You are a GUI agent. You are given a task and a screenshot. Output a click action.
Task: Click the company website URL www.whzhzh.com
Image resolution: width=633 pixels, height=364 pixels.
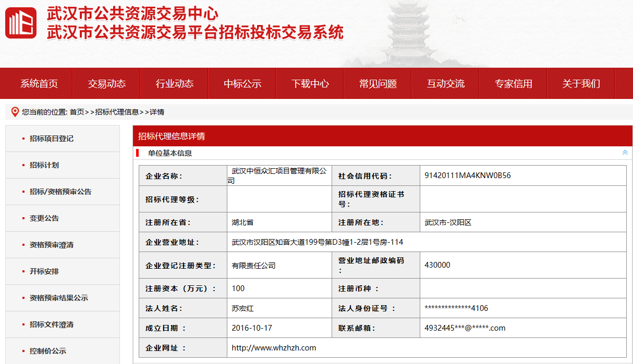pos(274,348)
